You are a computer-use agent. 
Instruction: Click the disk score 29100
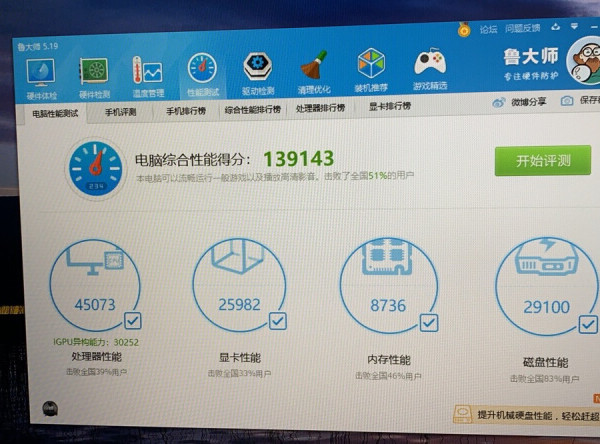click(546, 307)
